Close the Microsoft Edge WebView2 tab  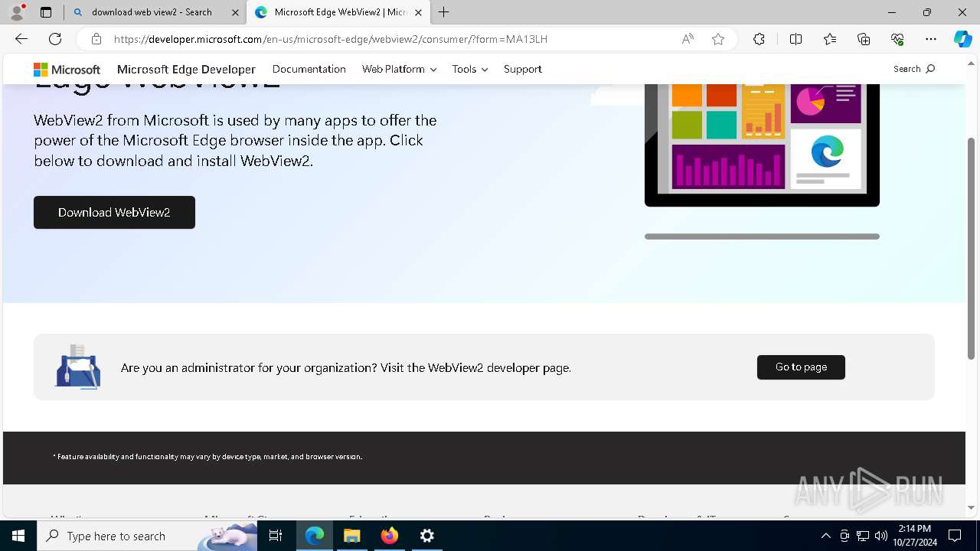click(x=418, y=12)
